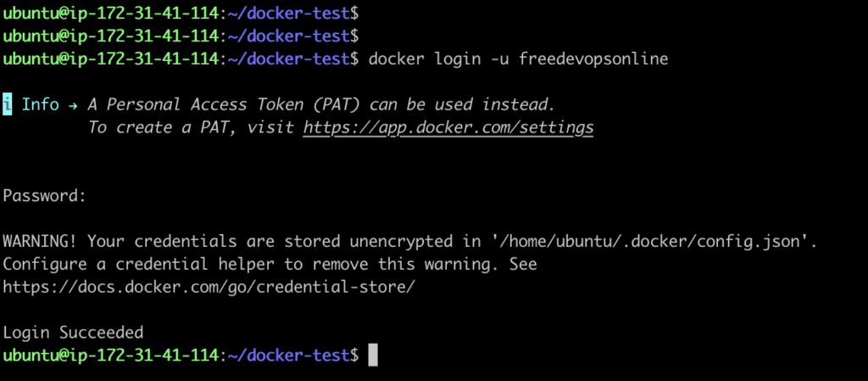The width and height of the screenshot is (868, 381).
Task: Click the terminal cursor block at the prompt
Action: coord(373,355)
